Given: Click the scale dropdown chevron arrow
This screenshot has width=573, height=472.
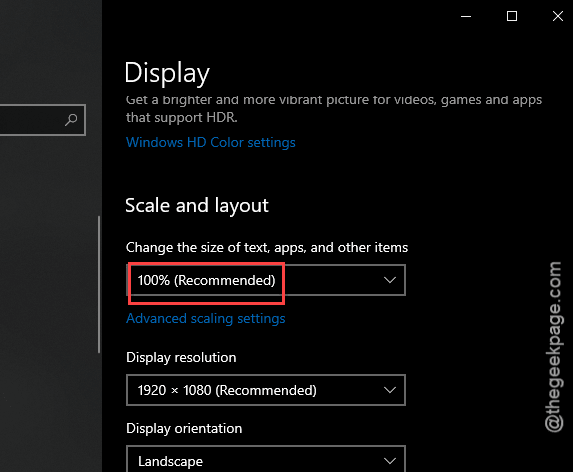Looking at the screenshot, I should 390,280.
